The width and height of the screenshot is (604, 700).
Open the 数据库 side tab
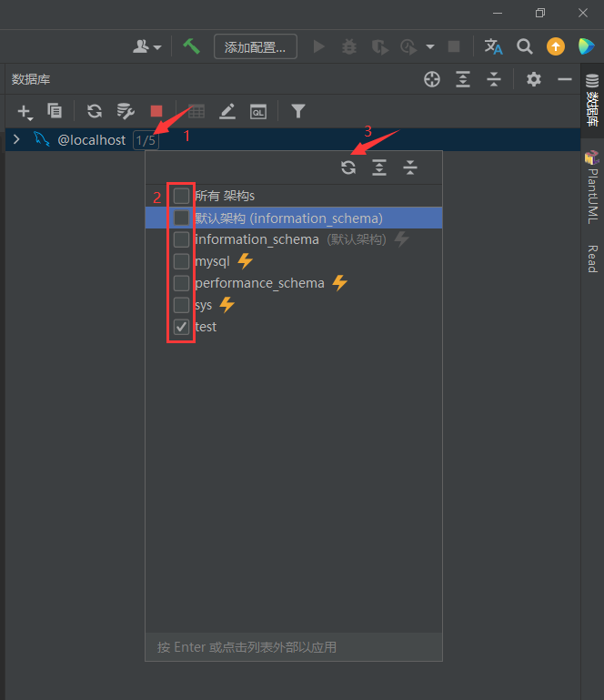[592, 100]
